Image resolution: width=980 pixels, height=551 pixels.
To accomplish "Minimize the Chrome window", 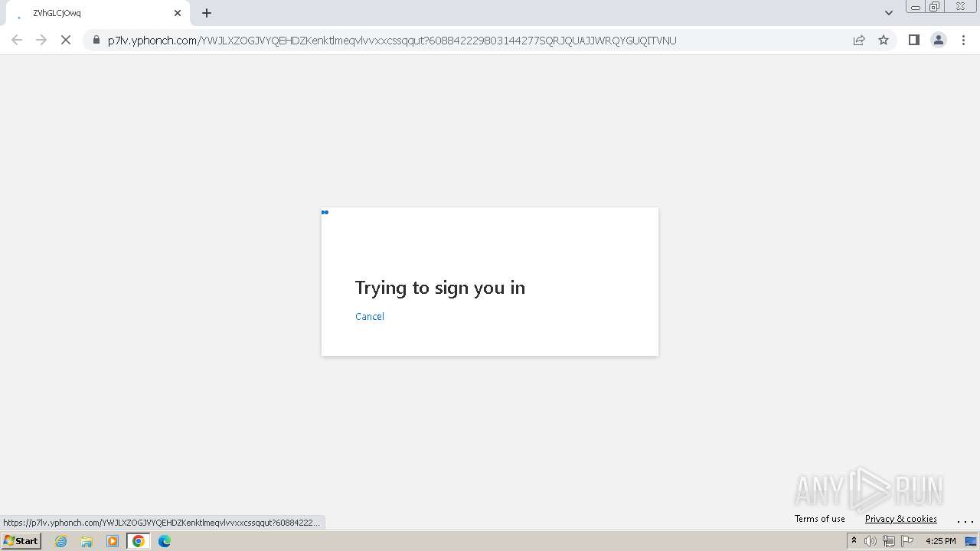I will (916, 7).
